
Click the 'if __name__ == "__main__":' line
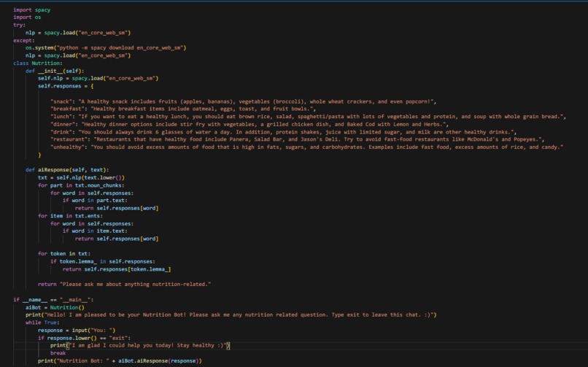coord(53,300)
